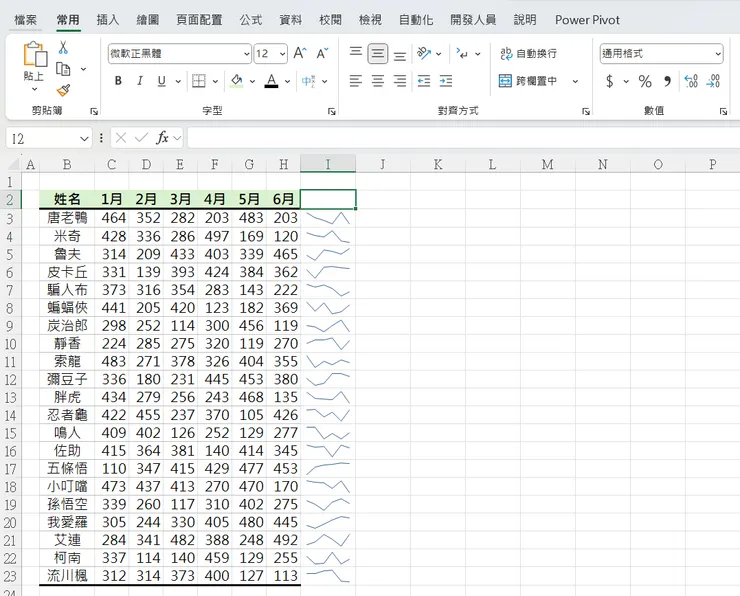Click the Paste (貼上) clipboard icon
The height and width of the screenshot is (596, 740).
[x=35, y=54]
